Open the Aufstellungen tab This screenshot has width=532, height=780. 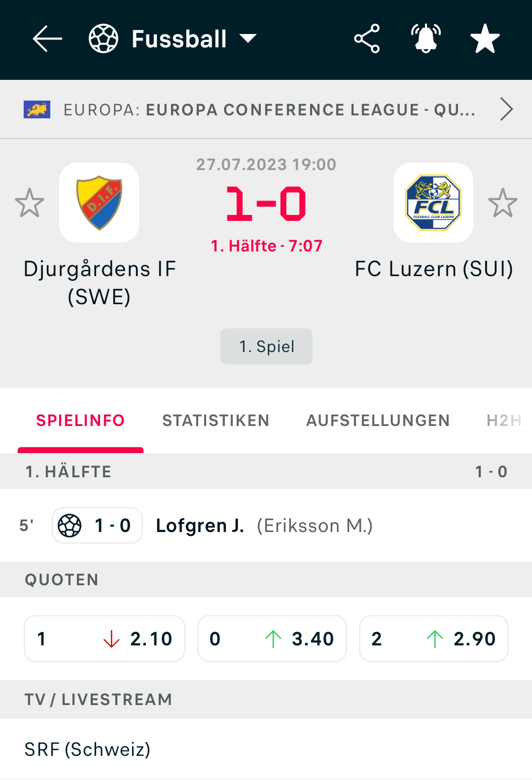378,421
